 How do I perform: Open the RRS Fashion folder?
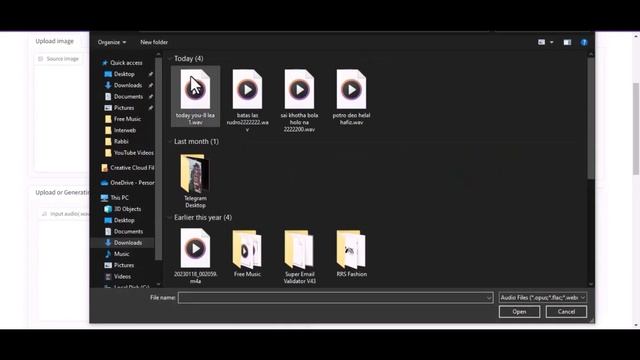[351, 253]
